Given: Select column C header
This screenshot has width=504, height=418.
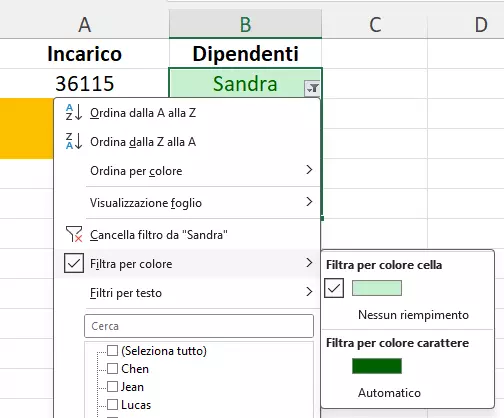Looking at the screenshot, I should click(x=375, y=24).
